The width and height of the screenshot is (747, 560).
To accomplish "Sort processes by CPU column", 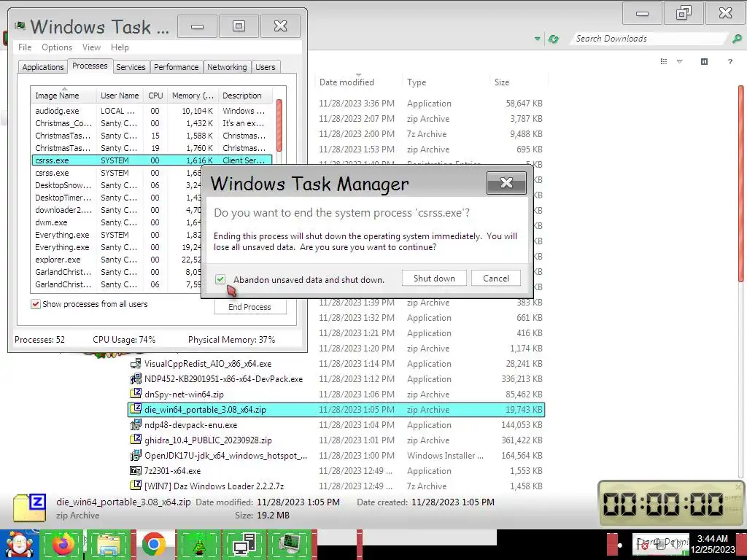I will [155, 96].
